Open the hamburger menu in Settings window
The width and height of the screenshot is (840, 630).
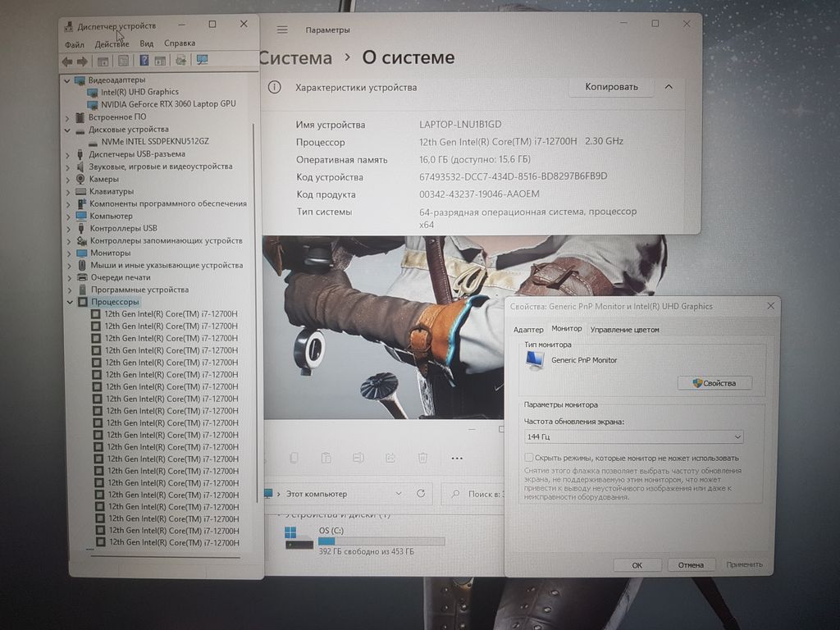[x=282, y=30]
